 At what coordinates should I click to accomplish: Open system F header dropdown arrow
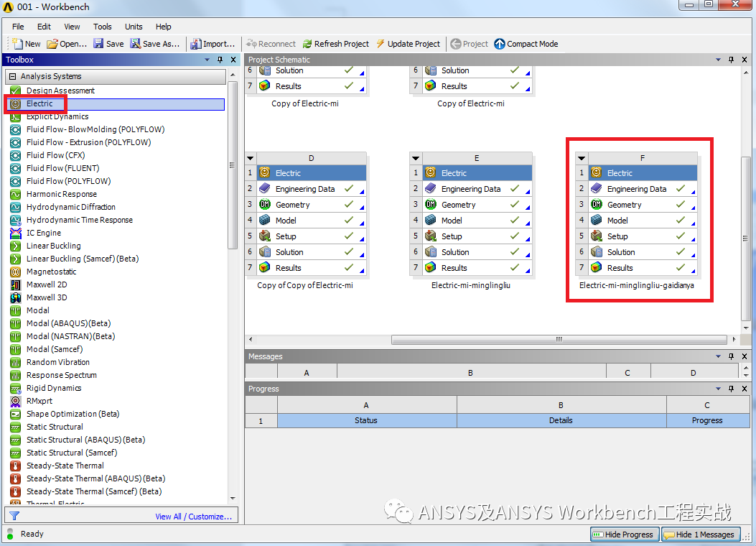(582, 158)
